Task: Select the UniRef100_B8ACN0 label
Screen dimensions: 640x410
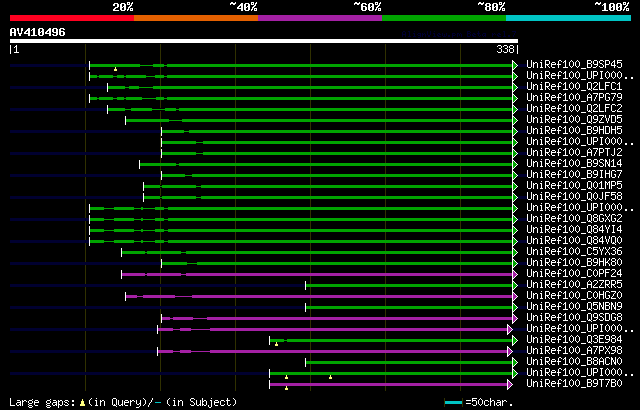Action: pos(574,361)
